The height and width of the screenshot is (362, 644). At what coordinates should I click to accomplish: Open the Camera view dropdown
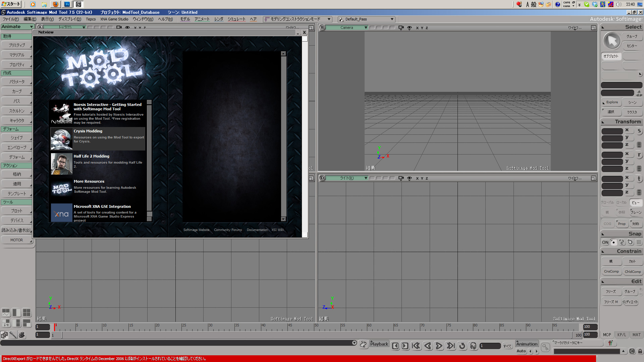click(x=366, y=28)
